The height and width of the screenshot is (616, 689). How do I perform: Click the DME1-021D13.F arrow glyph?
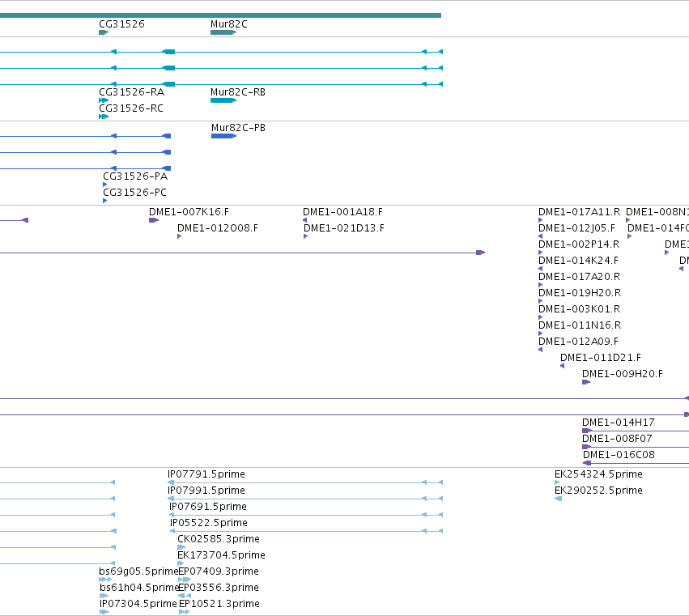pos(306,237)
